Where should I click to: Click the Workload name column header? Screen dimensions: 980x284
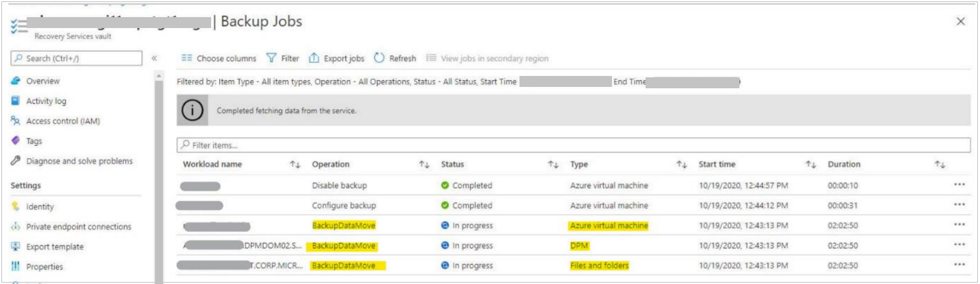[212, 164]
